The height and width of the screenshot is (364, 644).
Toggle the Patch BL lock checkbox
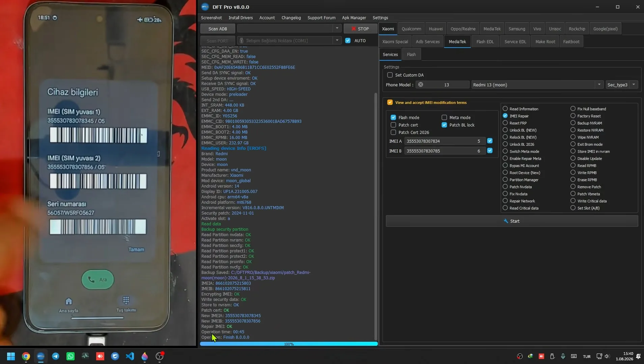444,125
